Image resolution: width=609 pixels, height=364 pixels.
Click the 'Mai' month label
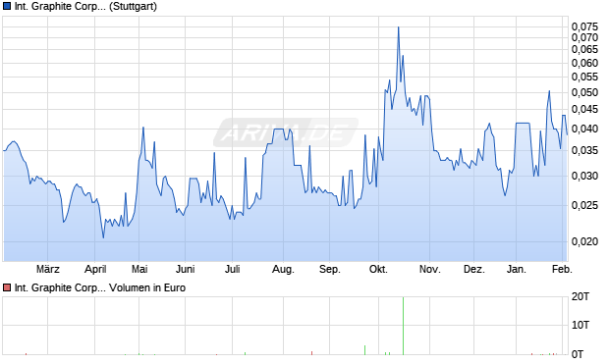(139, 269)
